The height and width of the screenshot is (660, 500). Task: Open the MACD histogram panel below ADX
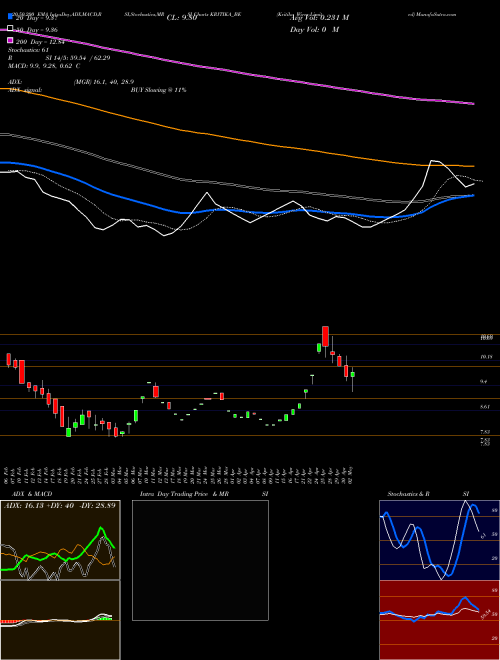60,620
